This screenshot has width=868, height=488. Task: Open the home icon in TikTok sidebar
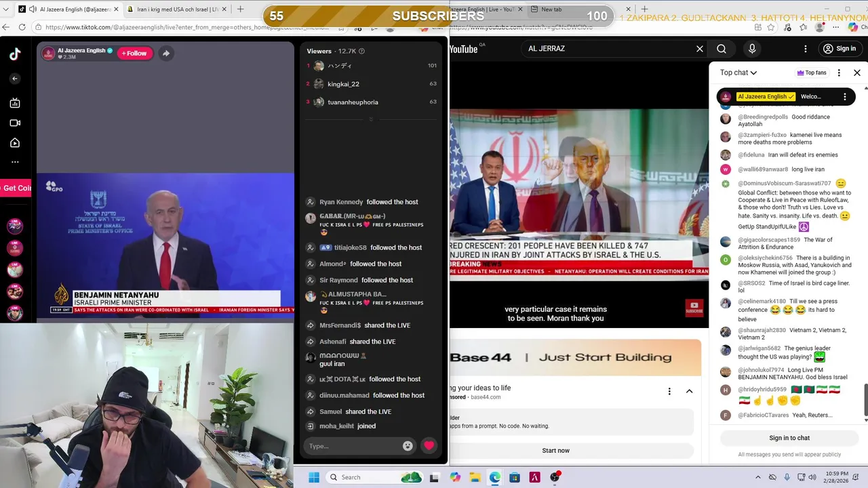coord(15,142)
